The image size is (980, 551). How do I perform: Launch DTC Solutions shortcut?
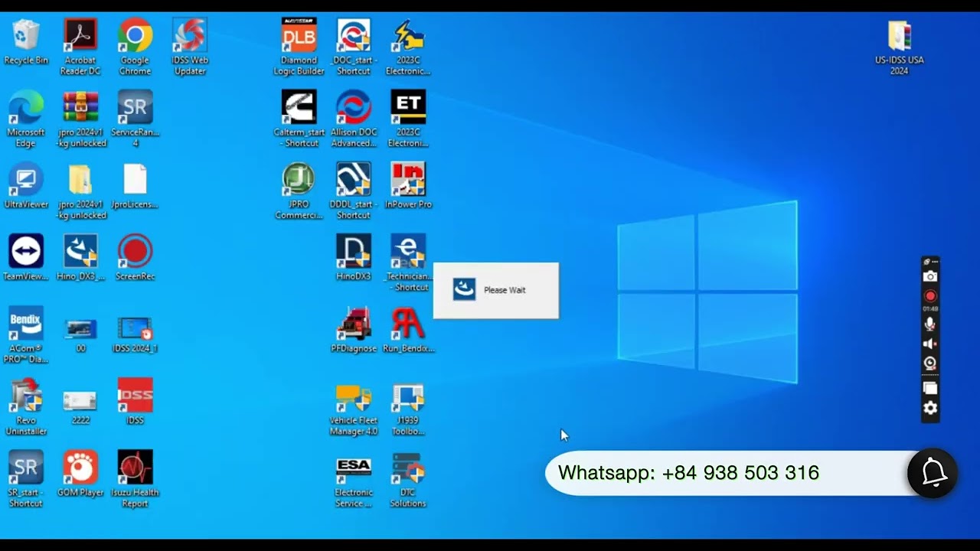[408, 479]
